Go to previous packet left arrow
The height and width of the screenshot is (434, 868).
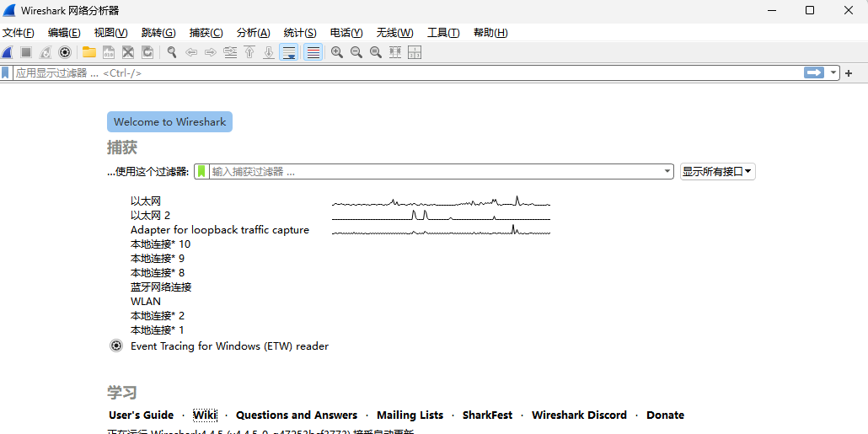coord(191,52)
